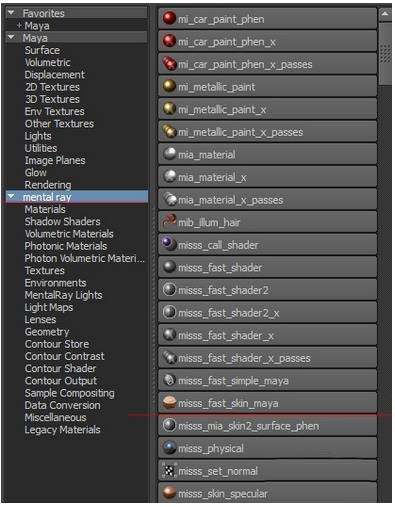
Task: Click the misss_call_shader purple sphere icon
Action: pyautogui.click(x=169, y=244)
